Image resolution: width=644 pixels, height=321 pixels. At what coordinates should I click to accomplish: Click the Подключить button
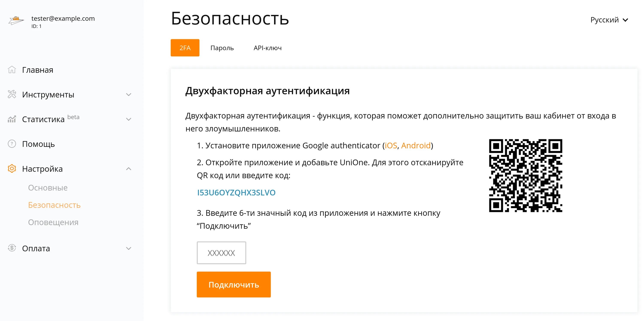pyautogui.click(x=234, y=285)
